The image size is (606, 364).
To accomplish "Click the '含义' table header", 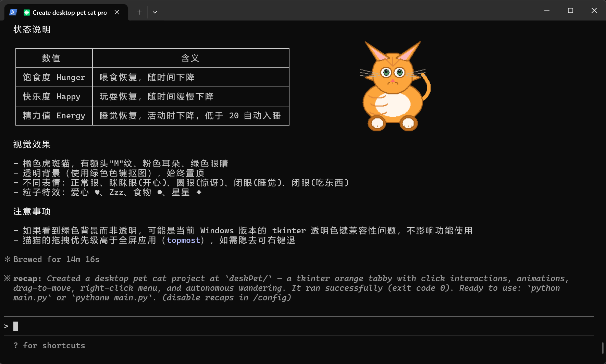I will (190, 58).
